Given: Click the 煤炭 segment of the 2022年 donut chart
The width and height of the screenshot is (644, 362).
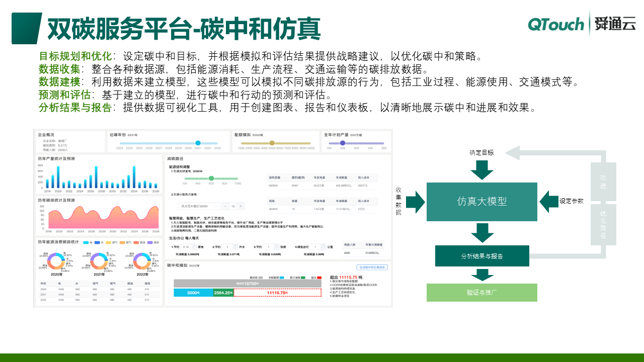Looking at the screenshot, I should [136, 256].
